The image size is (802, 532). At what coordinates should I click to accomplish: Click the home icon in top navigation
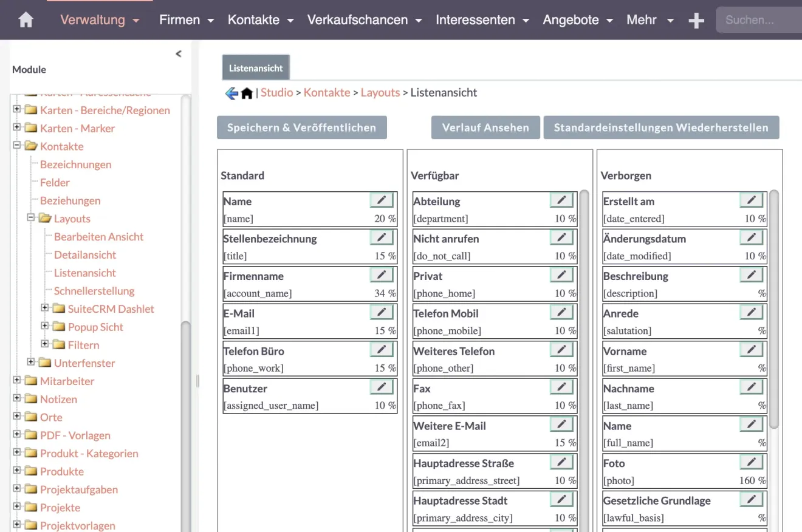(x=26, y=20)
